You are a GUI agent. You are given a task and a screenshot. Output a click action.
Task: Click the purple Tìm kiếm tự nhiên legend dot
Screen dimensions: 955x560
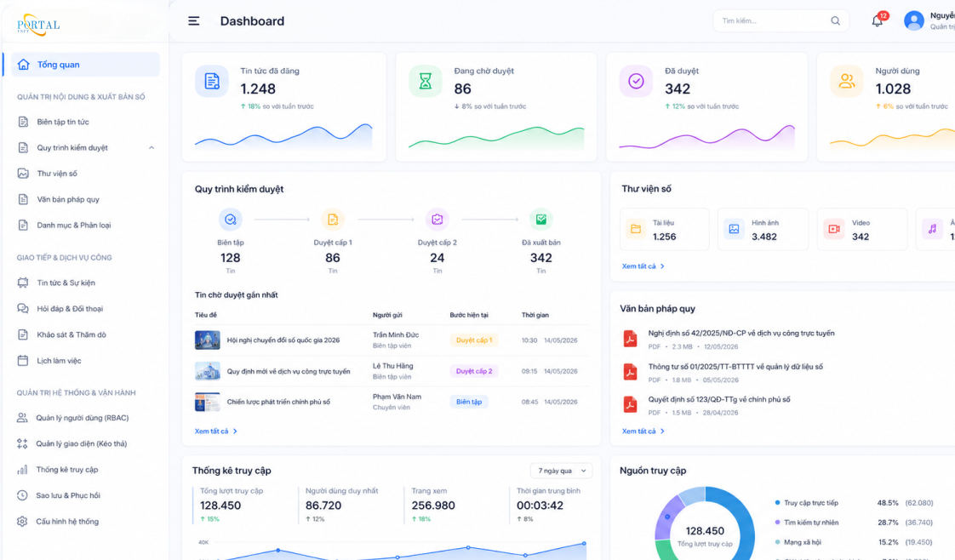pyautogui.click(x=777, y=523)
